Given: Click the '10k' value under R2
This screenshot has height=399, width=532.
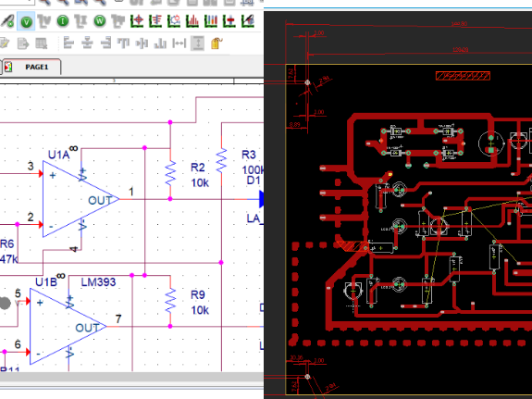Looking at the screenshot, I should pyautogui.click(x=200, y=183).
